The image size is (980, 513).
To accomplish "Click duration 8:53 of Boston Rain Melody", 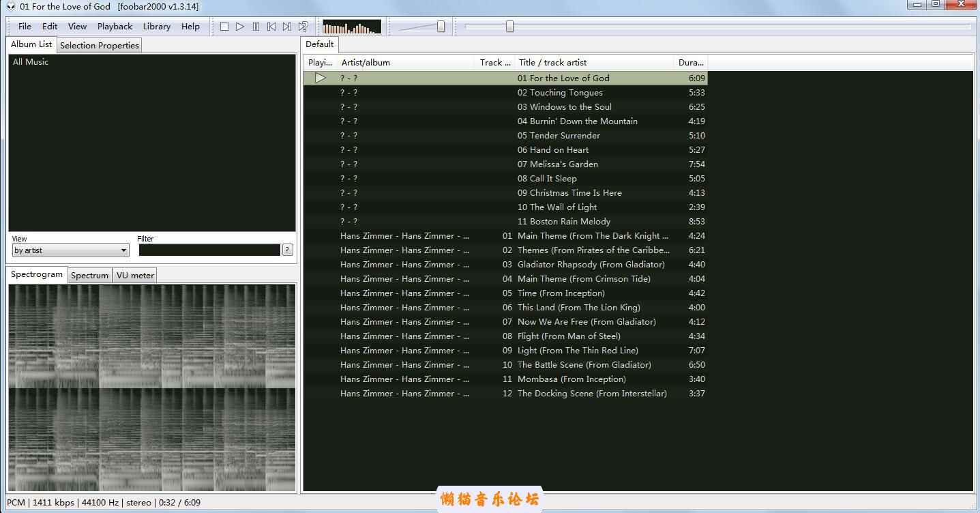I will point(696,221).
